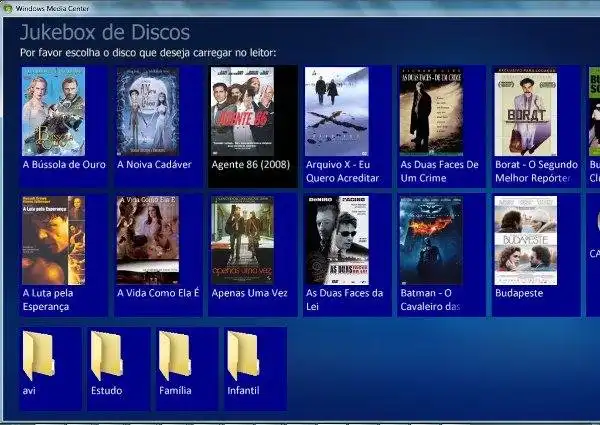Click the 'Jukebox de Discos' heading
The height and width of the screenshot is (425, 600).
point(105,32)
